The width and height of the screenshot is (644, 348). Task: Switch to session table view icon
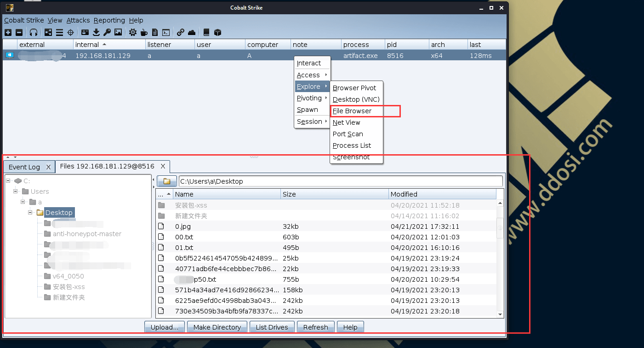coord(59,32)
